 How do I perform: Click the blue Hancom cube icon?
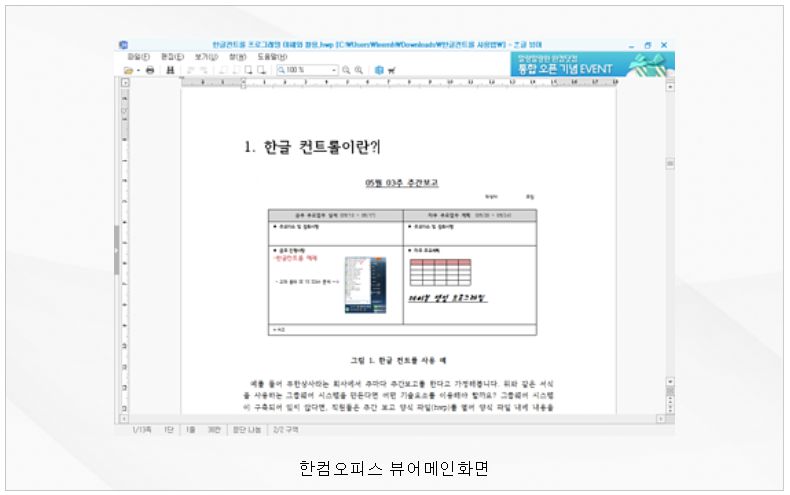379,70
